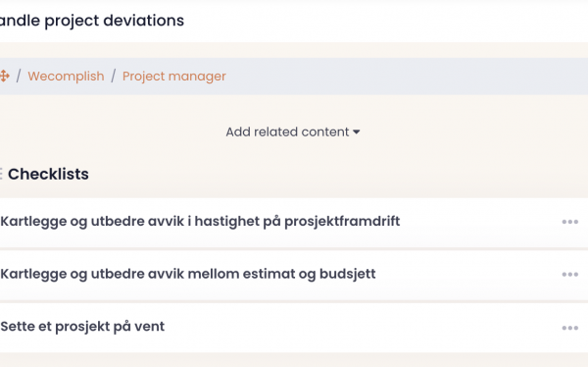Click the orange move icon before Wecomplish
588x367 pixels.
4,76
